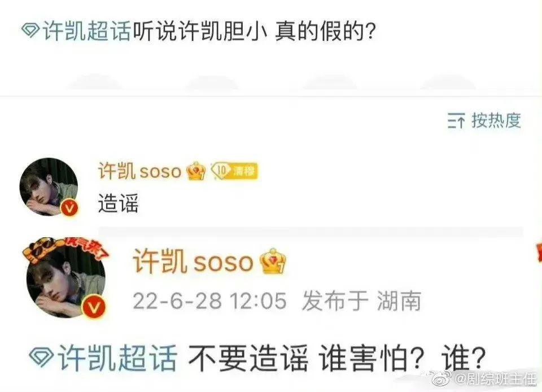542x392 pixels.
Task: Click the @剧综班主任 Weibo watermark
Action: point(484,380)
